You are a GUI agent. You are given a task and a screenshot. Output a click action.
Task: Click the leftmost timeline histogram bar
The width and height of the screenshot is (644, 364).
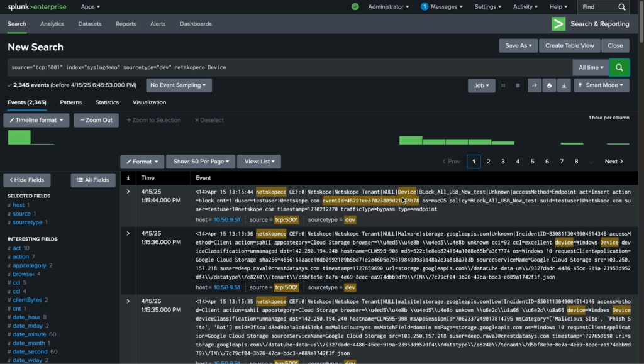coord(19,138)
